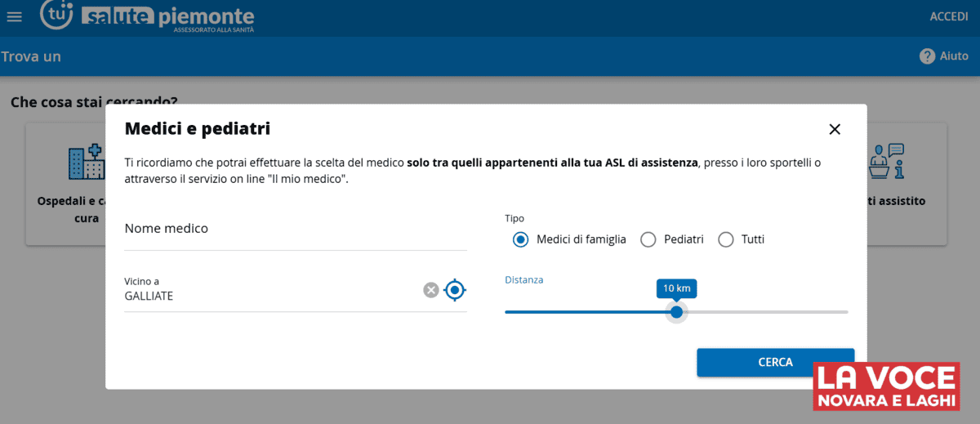Click the tu salute piemonte logo

click(148, 16)
